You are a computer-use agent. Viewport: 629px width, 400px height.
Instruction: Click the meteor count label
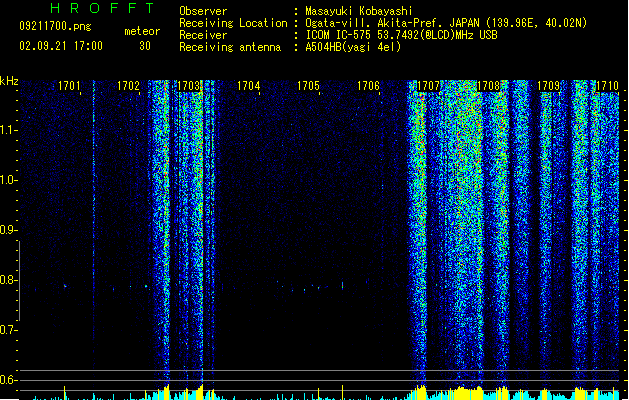(x=142, y=31)
